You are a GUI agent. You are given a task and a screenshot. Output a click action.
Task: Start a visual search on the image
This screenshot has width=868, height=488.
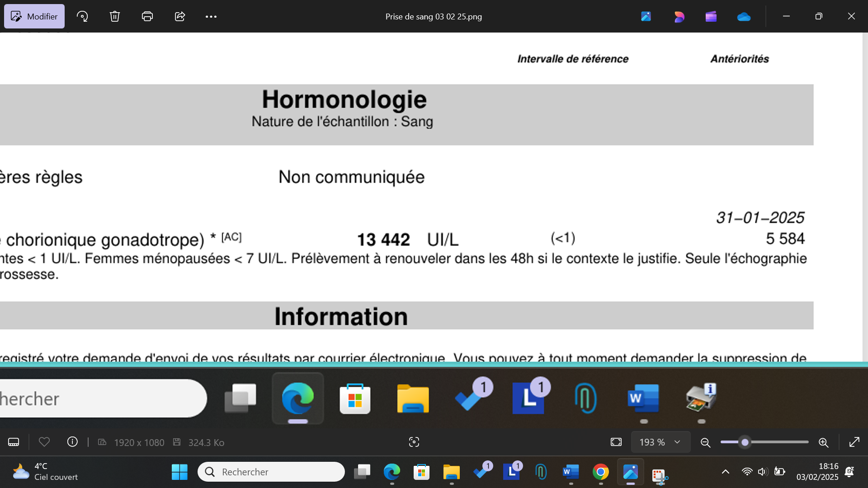click(x=414, y=442)
